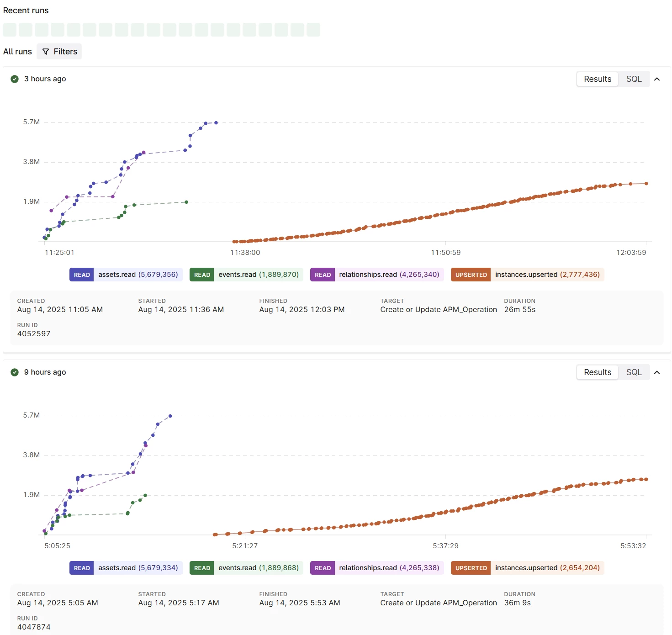Click the first recent run square
The height and width of the screenshot is (635, 672).
pyautogui.click(x=10, y=30)
